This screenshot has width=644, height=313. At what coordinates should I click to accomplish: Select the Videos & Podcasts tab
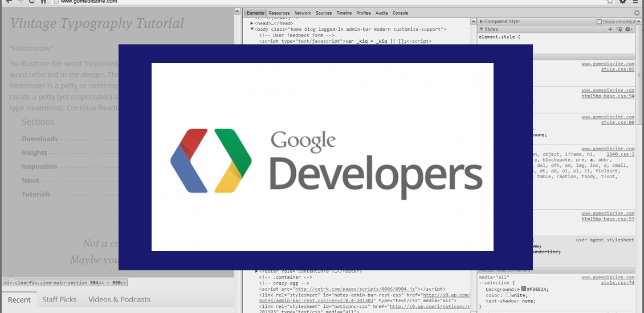click(120, 299)
